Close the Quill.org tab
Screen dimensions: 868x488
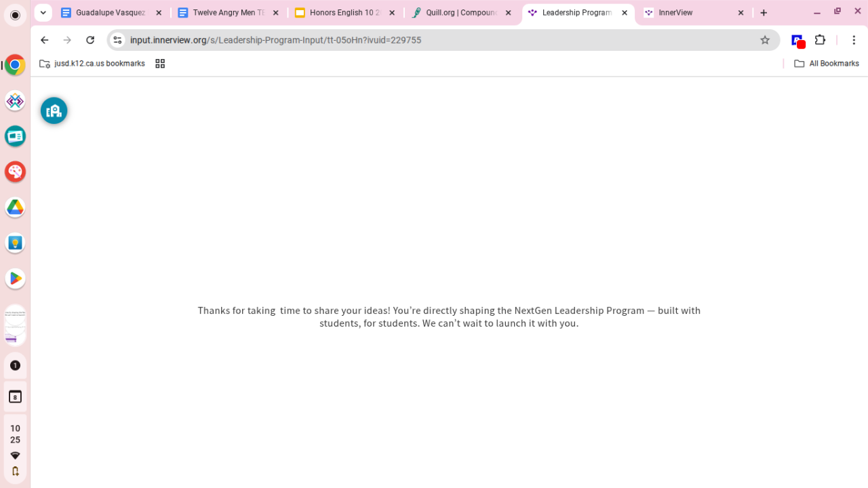pos(509,13)
